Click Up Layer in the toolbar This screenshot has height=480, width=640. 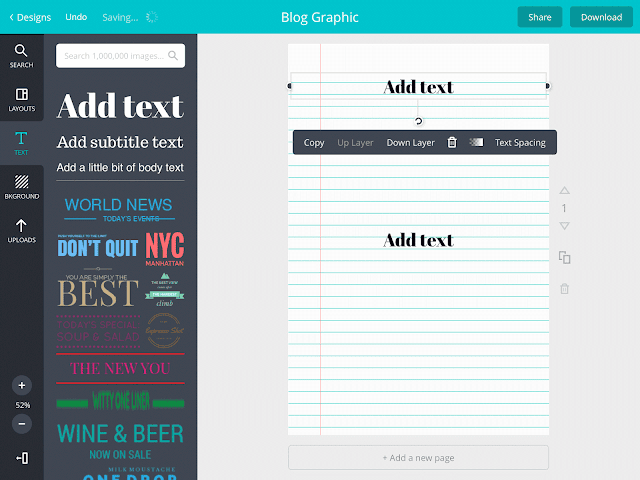[355, 142]
